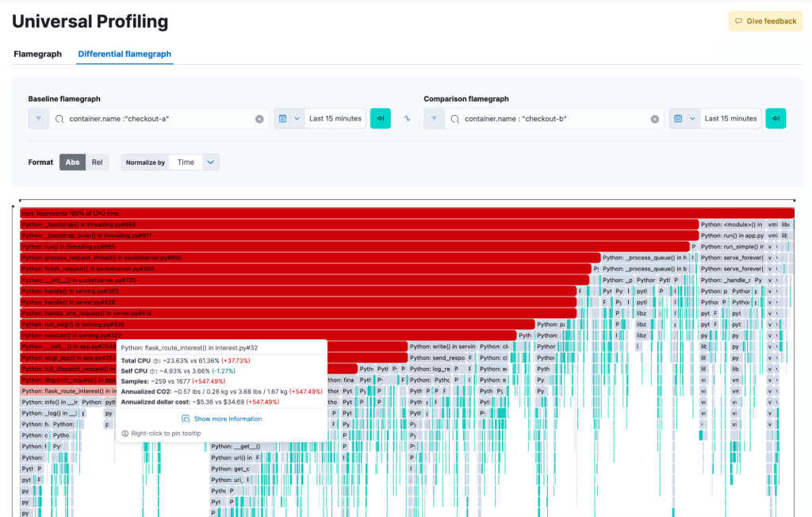Click the Give feedback button

click(x=764, y=21)
